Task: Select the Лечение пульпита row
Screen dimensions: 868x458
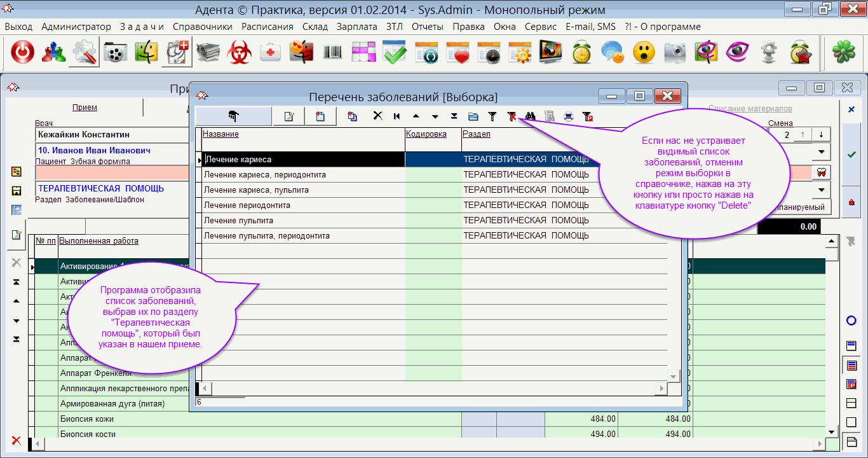Action: pyautogui.click(x=238, y=220)
